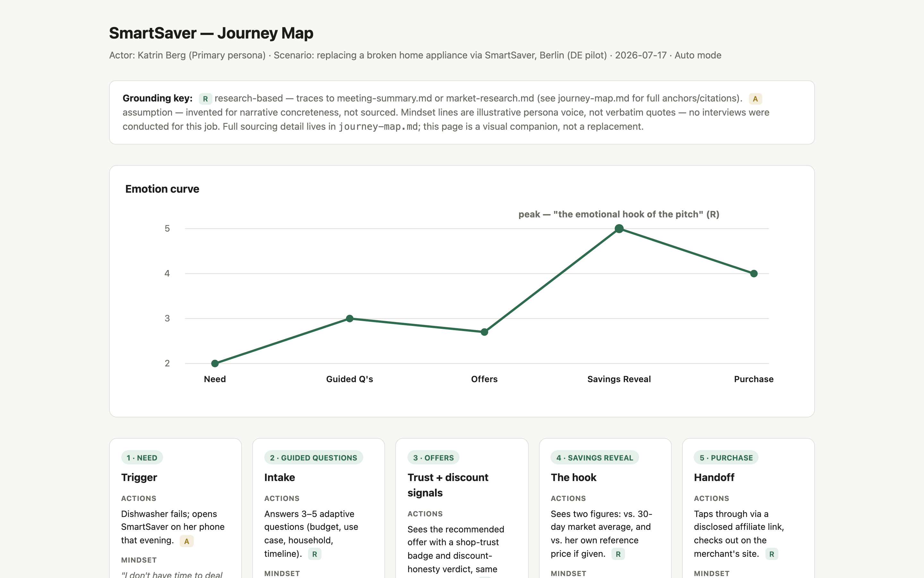Click the A badge in the Trigger card
This screenshot has width=924, height=578.
(186, 541)
